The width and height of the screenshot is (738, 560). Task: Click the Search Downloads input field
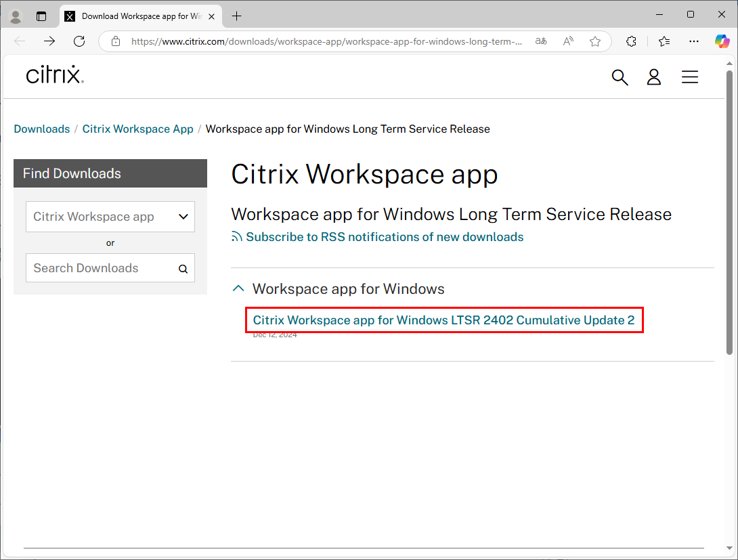click(x=102, y=268)
